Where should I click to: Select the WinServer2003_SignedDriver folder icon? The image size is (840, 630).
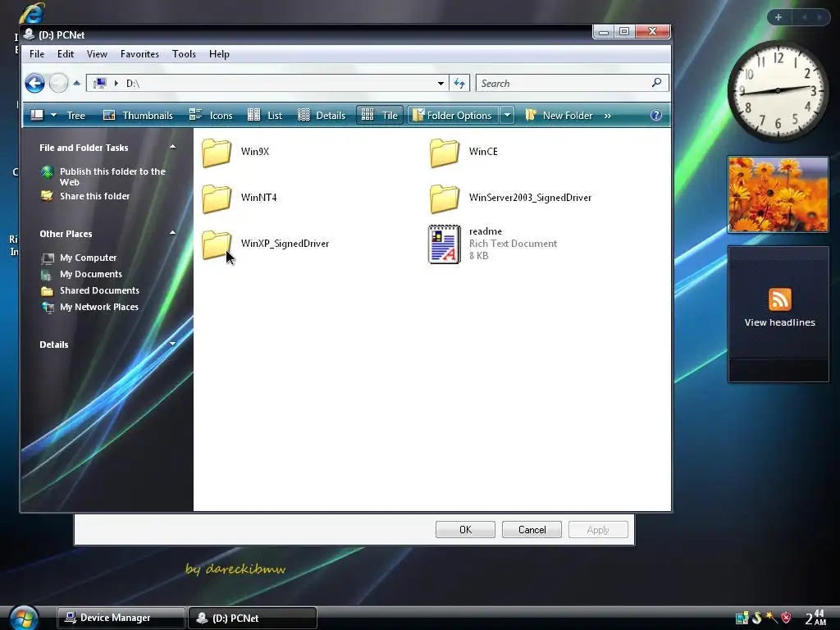click(x=444, y=199)
